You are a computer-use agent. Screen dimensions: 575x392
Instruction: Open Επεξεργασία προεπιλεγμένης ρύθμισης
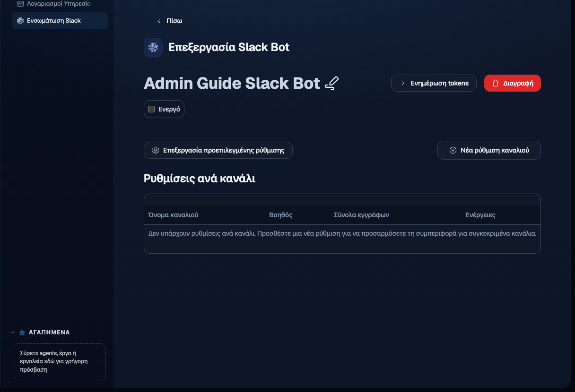pos(218,150)
